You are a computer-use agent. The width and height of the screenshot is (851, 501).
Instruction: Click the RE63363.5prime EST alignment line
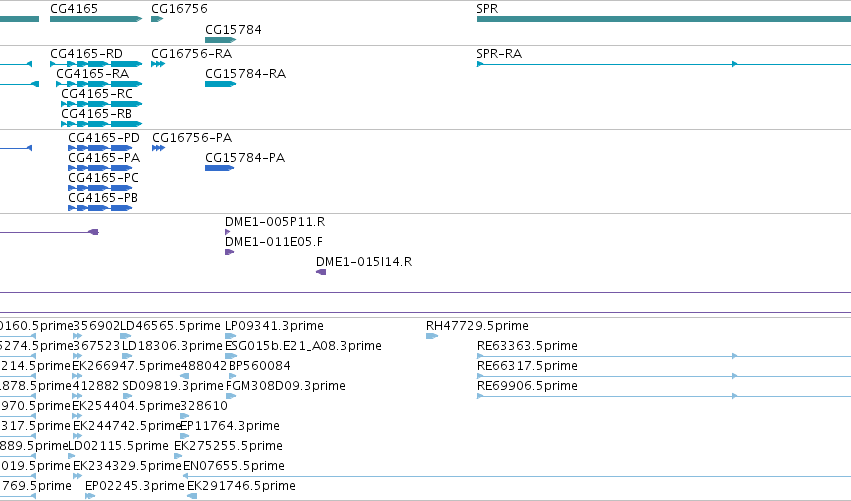[664, 356]
